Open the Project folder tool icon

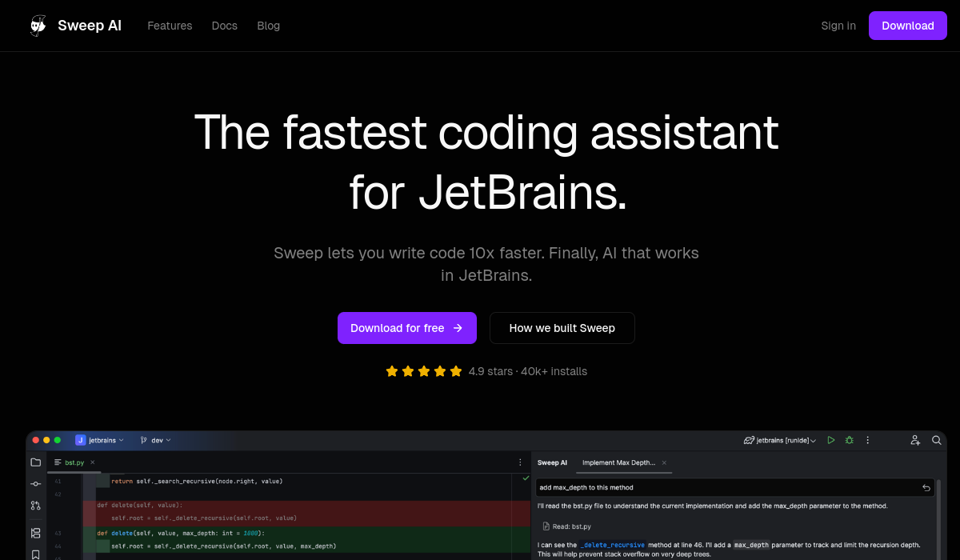point(35,462)
